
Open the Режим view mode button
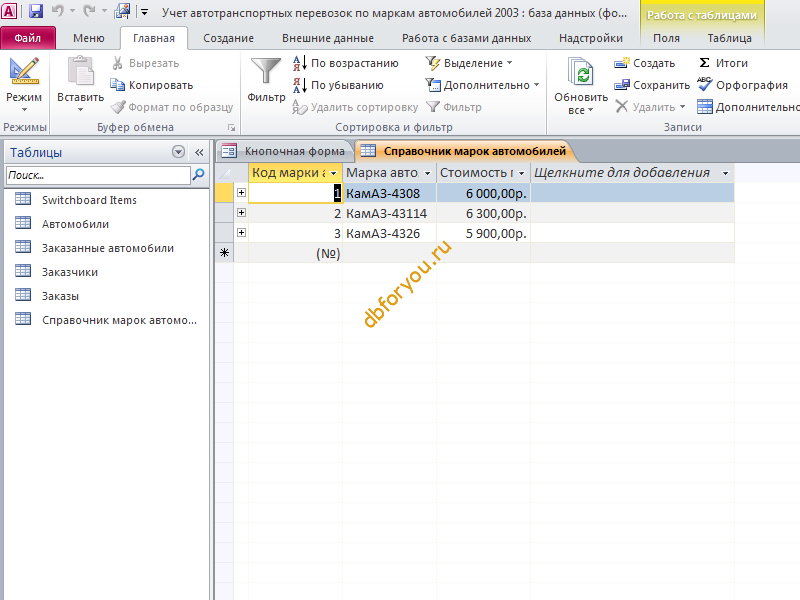click(x=24, y=85)
